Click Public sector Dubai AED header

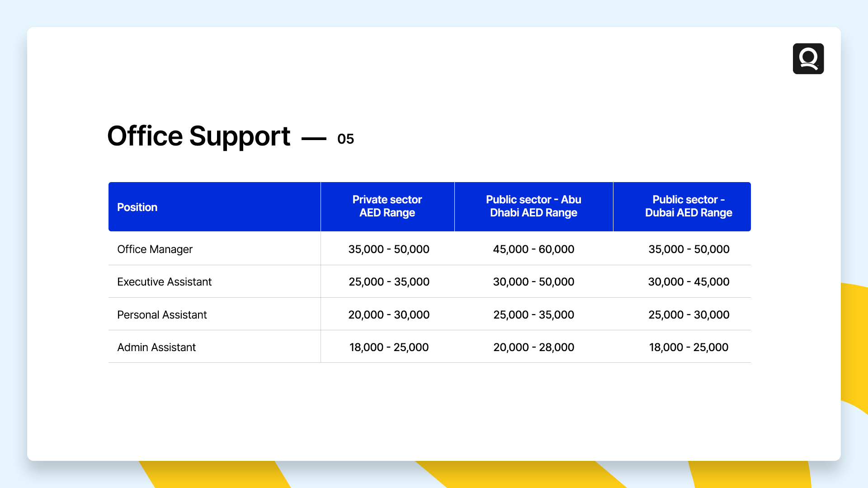click(x=688, y=206)
